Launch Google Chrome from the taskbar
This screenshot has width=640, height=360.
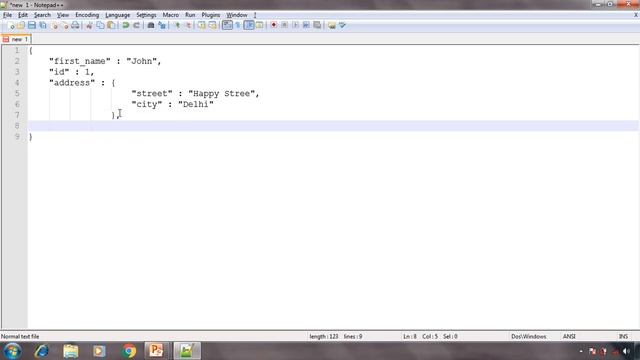click(129, 351)
